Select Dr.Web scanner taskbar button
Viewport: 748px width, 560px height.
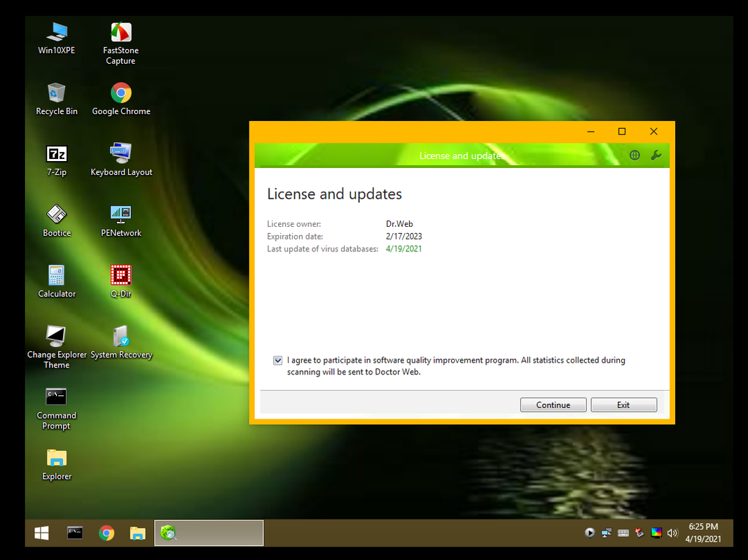pos(209,533)
